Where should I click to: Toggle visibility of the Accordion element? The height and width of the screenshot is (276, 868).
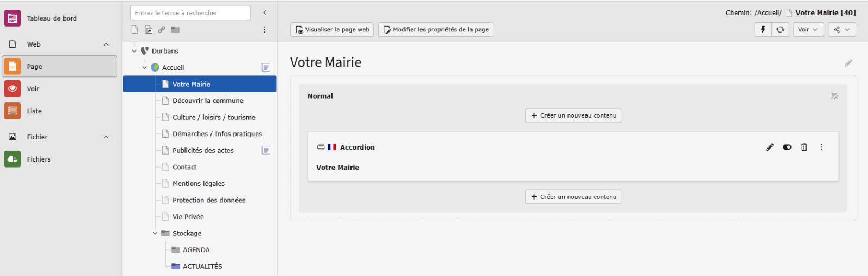(x=787, y=147)
